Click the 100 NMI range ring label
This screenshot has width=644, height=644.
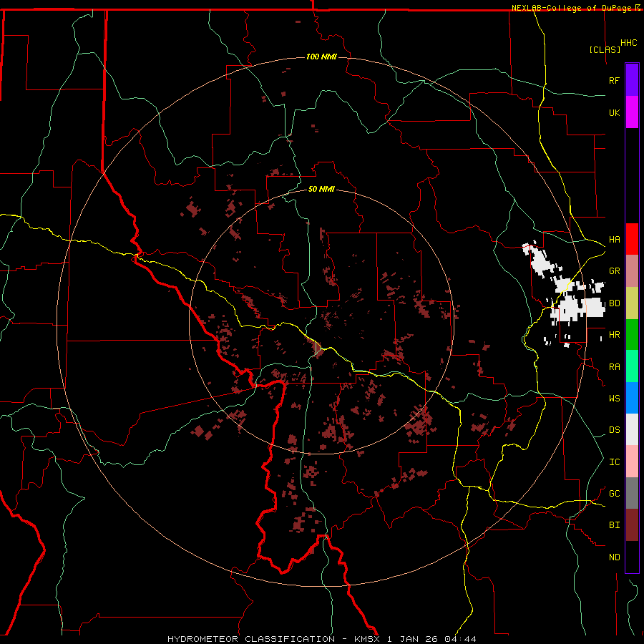(321, 57)
